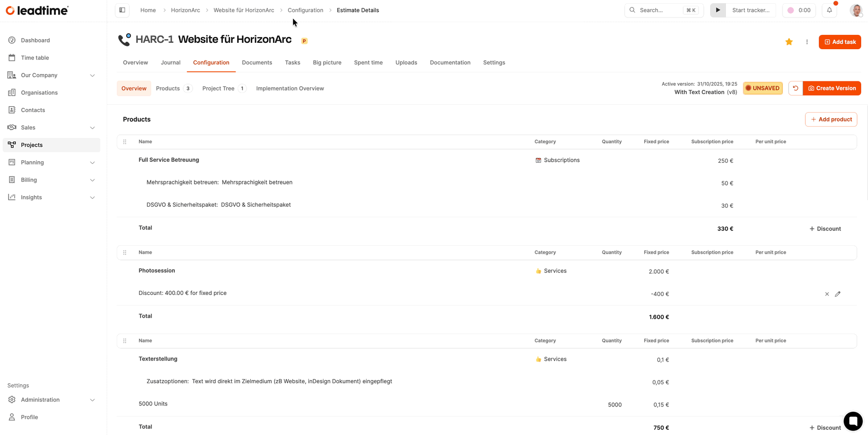Edit the Photosession discount with pencil
Image resolution: width=868 pixels, height=435 pixels.
837,294
